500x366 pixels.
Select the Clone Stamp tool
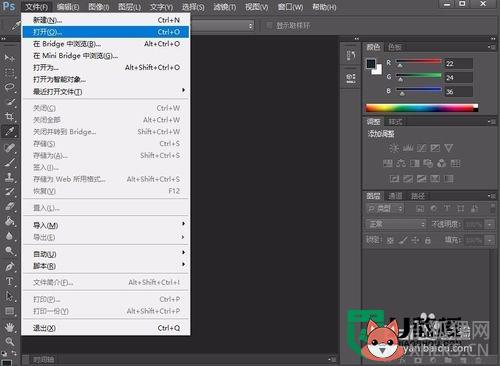[x=9, y=177]
